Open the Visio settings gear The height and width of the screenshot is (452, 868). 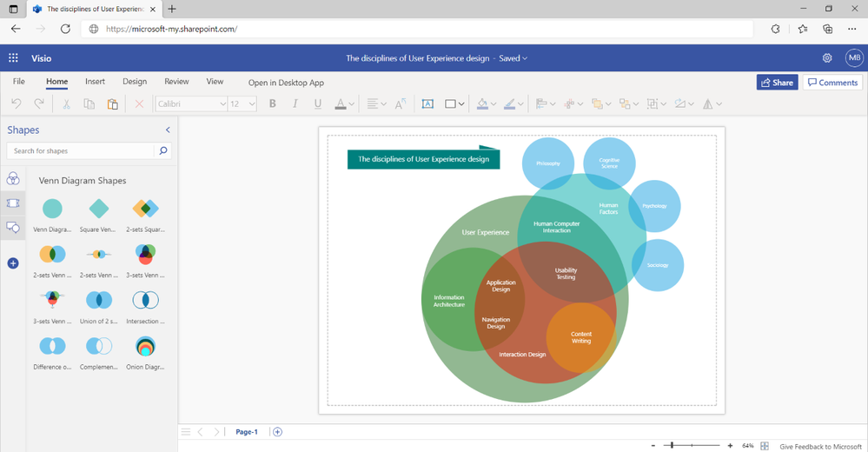click(827, 58)
